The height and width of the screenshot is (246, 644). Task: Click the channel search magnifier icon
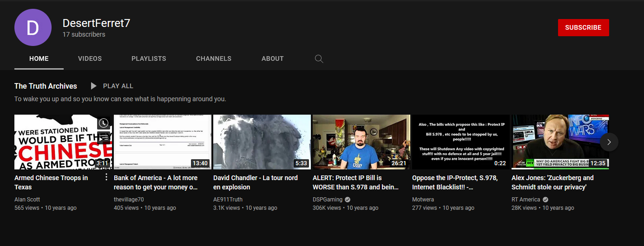click(319, 58)
